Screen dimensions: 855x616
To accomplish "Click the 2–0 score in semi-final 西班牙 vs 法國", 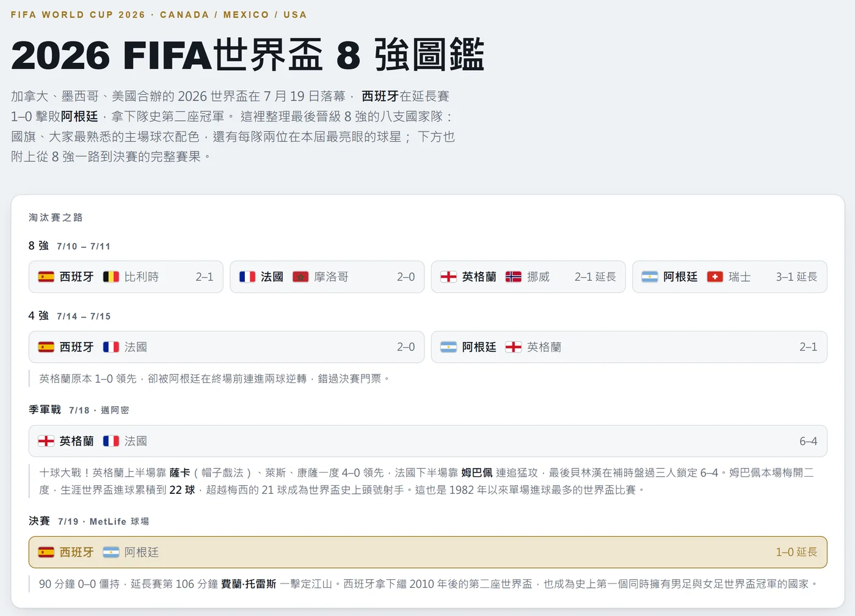I will [x=406, y=347].
